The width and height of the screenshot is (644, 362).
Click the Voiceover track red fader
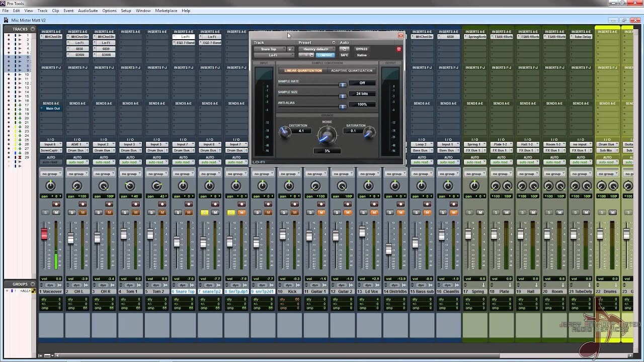click(44, 234)
